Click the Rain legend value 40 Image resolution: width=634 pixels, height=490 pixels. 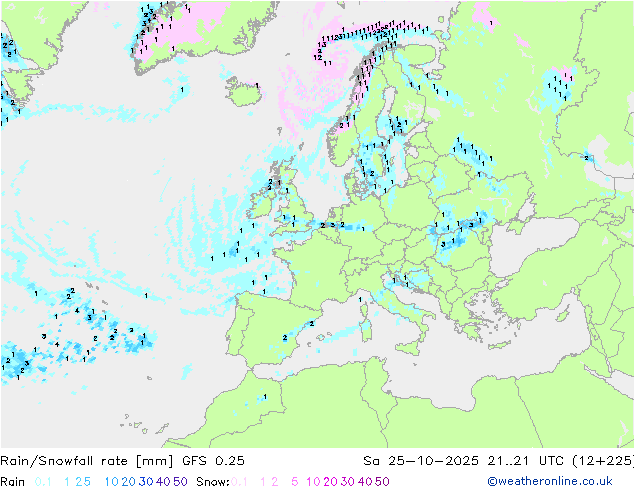click(163, 482)
